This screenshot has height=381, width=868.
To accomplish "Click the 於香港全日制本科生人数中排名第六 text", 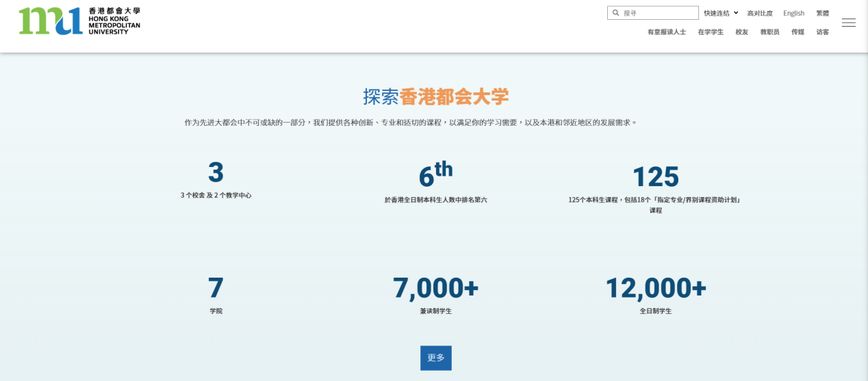I will tap(436, 200).
